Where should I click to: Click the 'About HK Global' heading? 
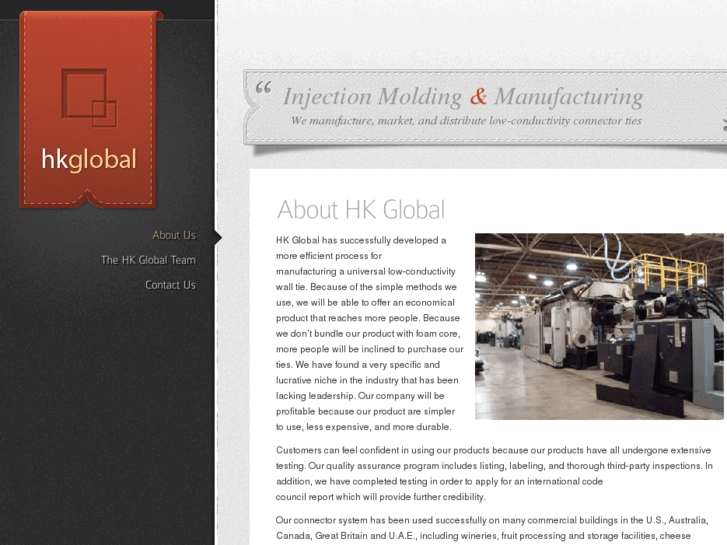coord(361,210)
